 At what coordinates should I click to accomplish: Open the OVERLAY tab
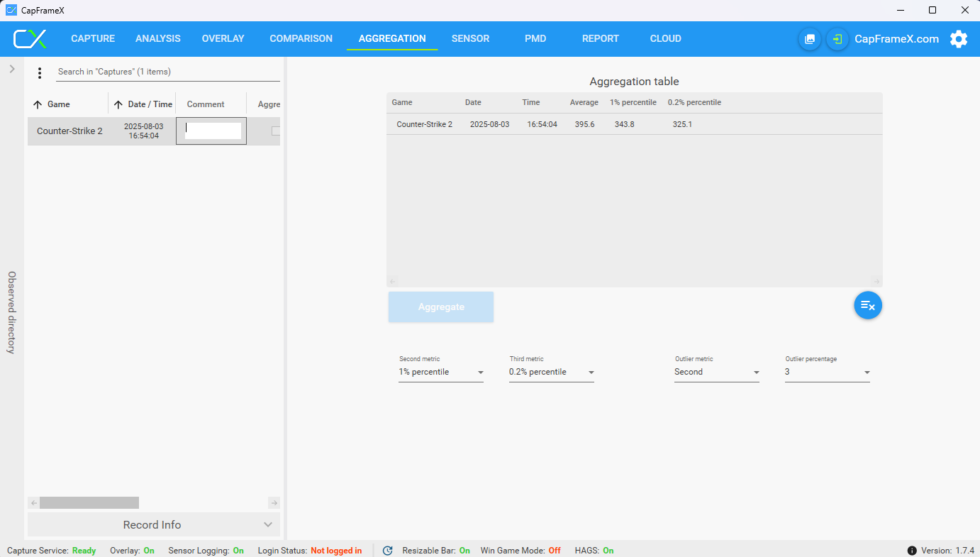tap(223, 39)
